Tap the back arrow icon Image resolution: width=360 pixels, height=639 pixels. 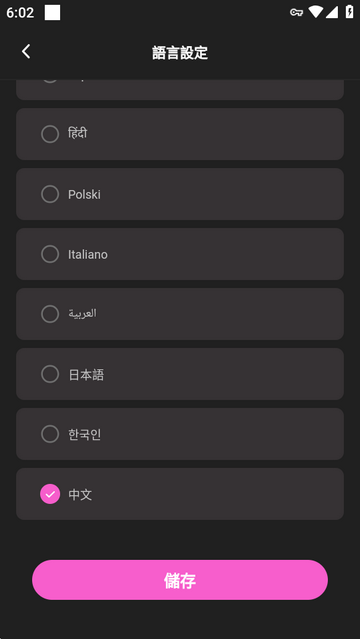pos(26,52)
